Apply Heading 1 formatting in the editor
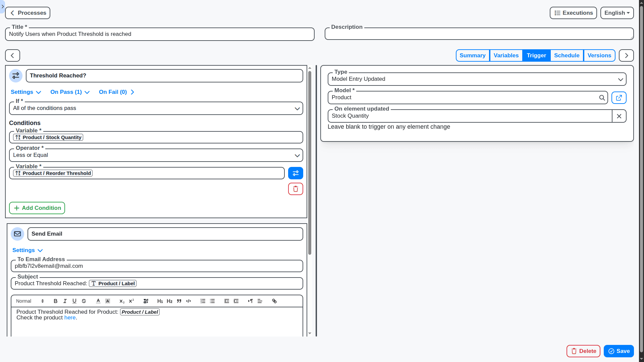This screenshot has width=644, height=362. (160, 301)
